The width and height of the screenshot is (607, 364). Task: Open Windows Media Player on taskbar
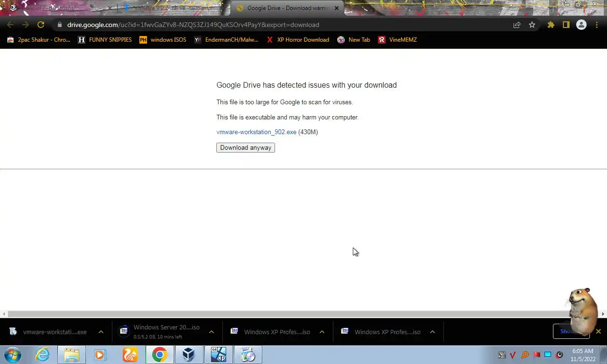tap(100, 355)
